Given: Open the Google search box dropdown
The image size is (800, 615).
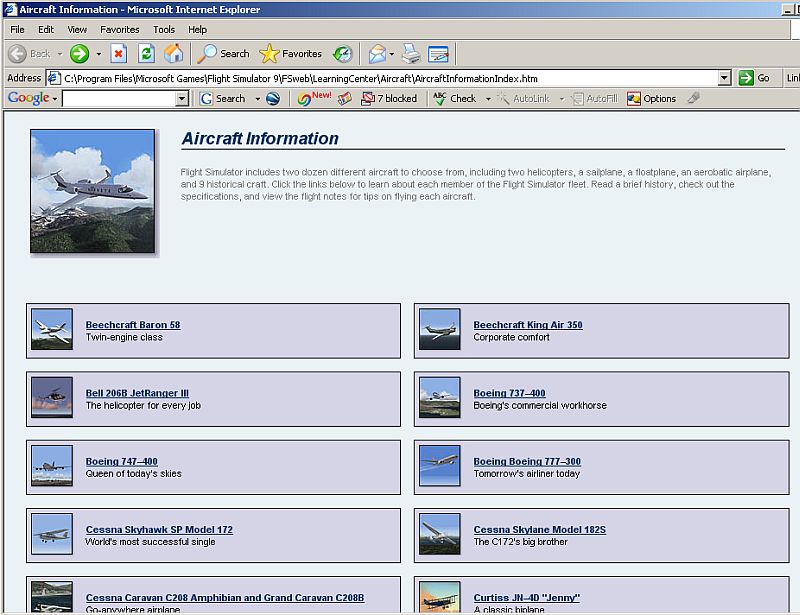Looking at the screenshot, I should coord(182,99).
